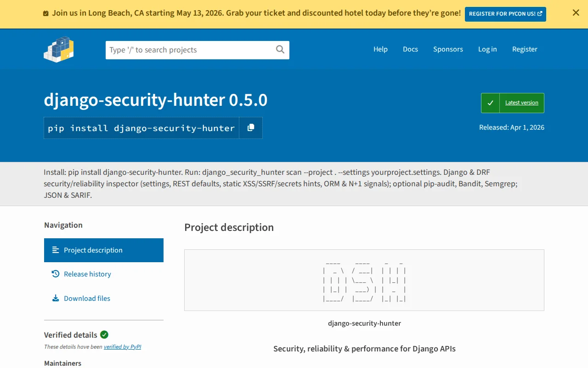Screen dimensions: 588x368
Task: Open the Help page
Action: (x=380, y=49)
